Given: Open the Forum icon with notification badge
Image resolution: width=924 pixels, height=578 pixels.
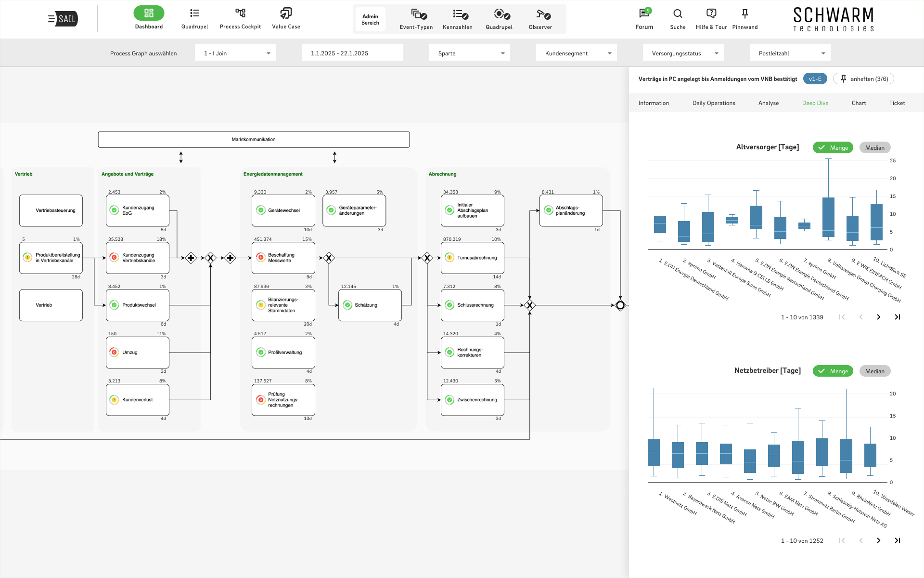Looking at the screenshot, I should (x=644, y=13).
